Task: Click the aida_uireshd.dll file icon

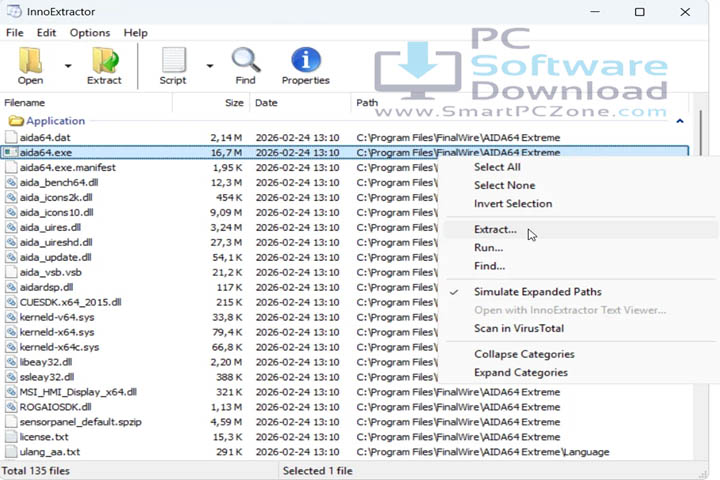Action: 11,242
